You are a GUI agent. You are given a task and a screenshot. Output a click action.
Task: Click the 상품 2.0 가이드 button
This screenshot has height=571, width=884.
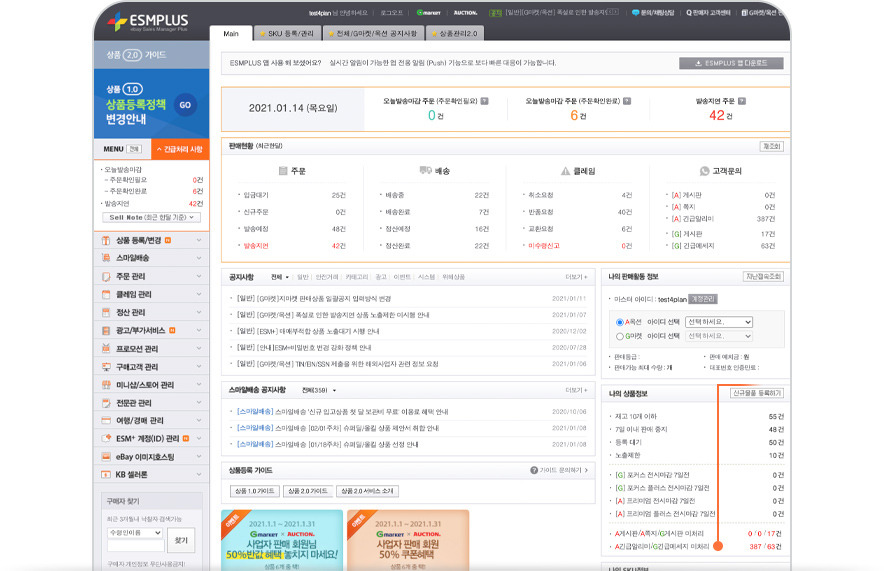tap(307, 491)
